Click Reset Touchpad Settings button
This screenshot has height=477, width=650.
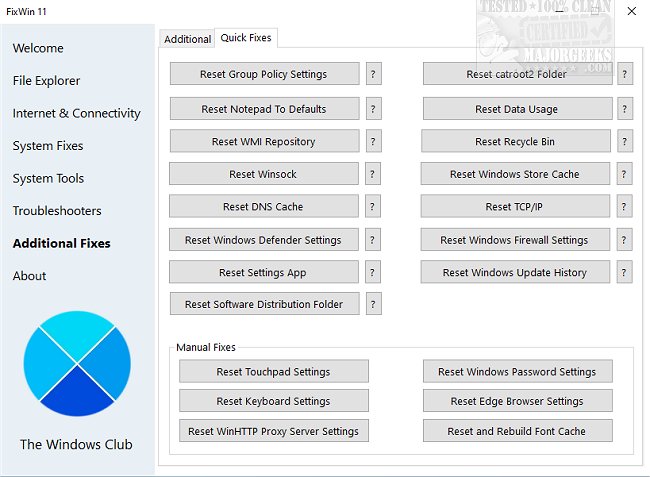pyautogui.click(x=274, y=371)
